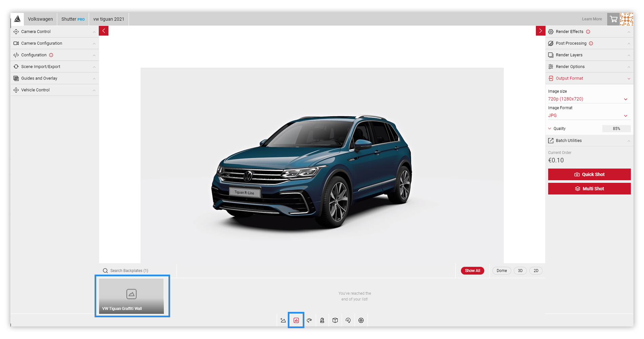Screen dimensions: 644x339
Task: Click the Vehicle Control icon
Action: click(16, 90)
